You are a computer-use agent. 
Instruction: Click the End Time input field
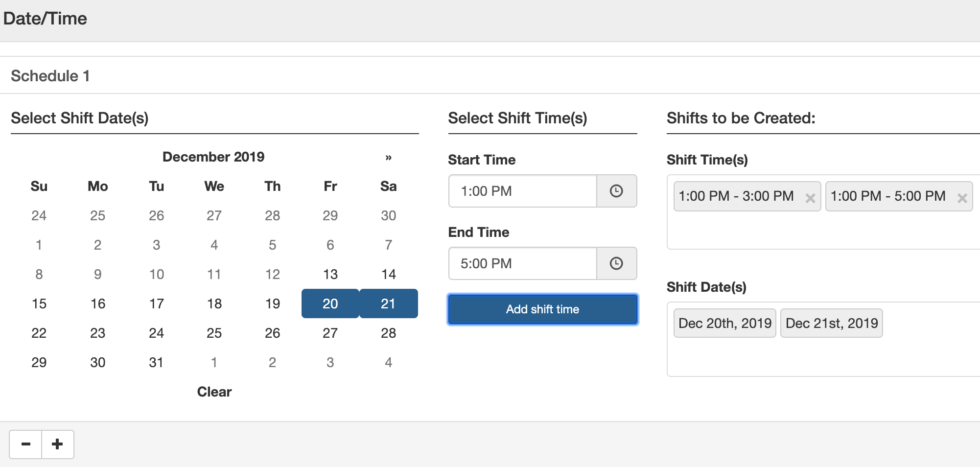point(522,263)
